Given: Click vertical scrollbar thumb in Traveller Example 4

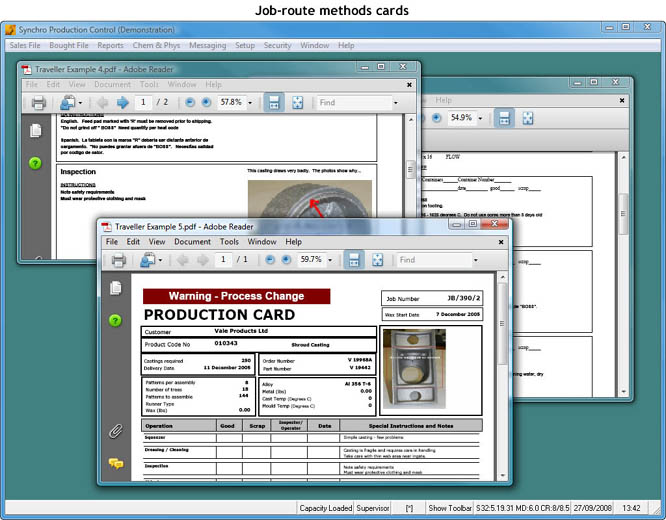Looking at the screenshot, I should (410, 170).
